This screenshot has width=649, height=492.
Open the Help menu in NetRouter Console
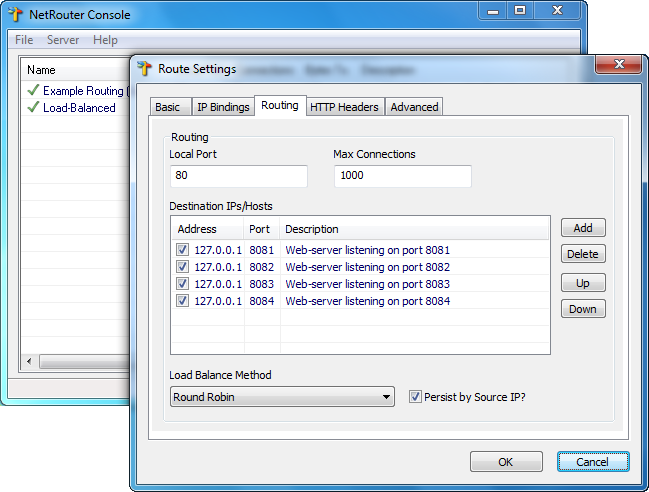(105, 40)
